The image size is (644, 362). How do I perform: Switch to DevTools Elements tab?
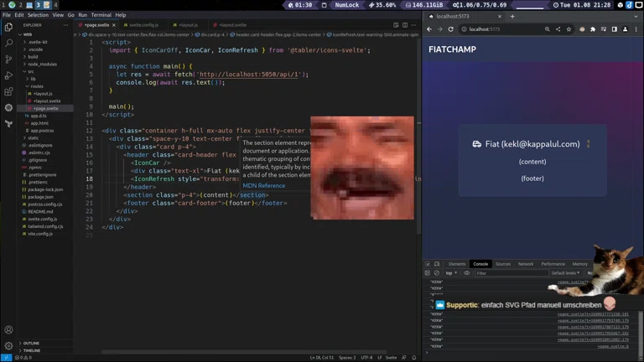(457, 264)
